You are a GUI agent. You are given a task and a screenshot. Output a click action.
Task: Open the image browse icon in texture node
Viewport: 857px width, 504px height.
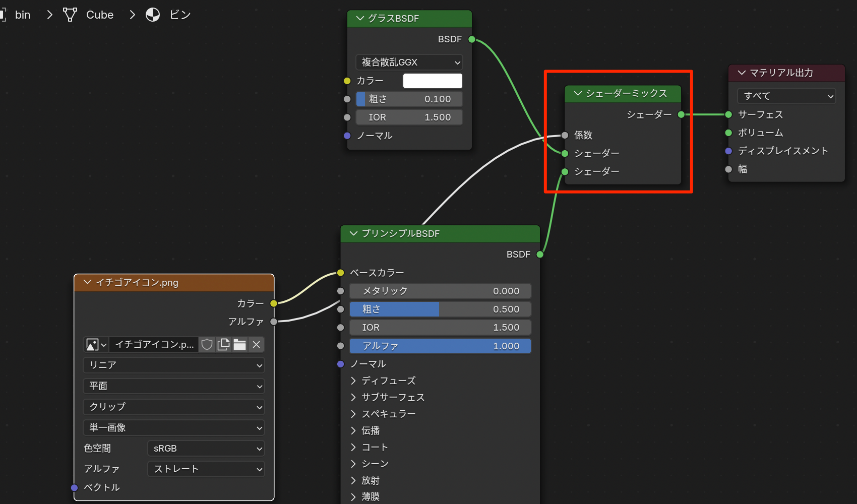coord(96,345)
